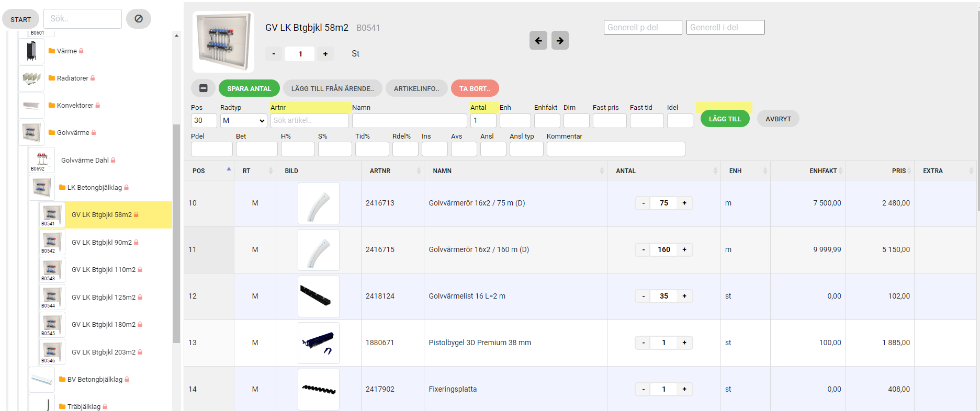980x411 pixels.
Task: Open the Värme folder
Action: [x=66, y=51]
